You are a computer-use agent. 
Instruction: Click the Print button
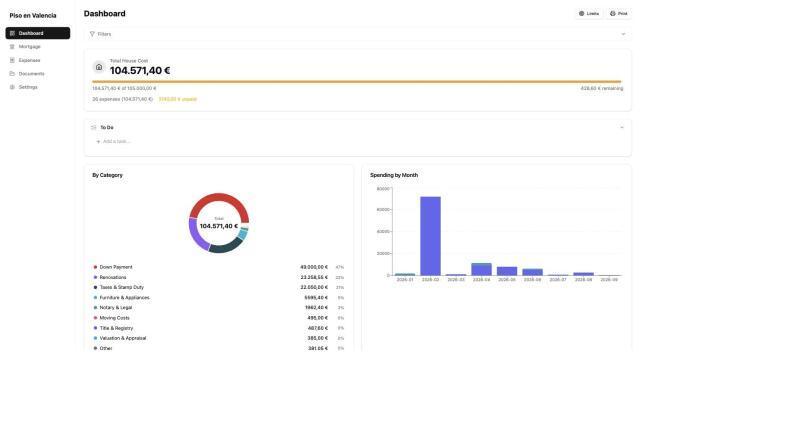pos(618,14)
